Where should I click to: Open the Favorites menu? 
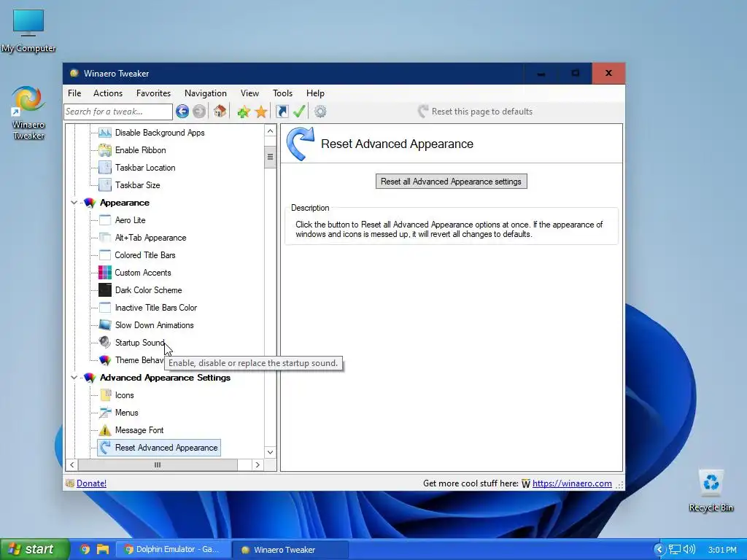point(153,93)
